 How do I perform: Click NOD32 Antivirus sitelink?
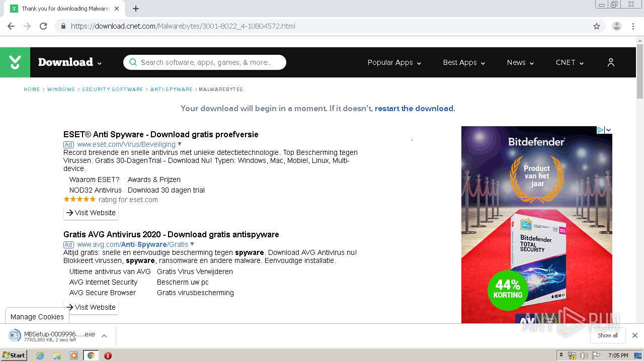coord(96,190)
